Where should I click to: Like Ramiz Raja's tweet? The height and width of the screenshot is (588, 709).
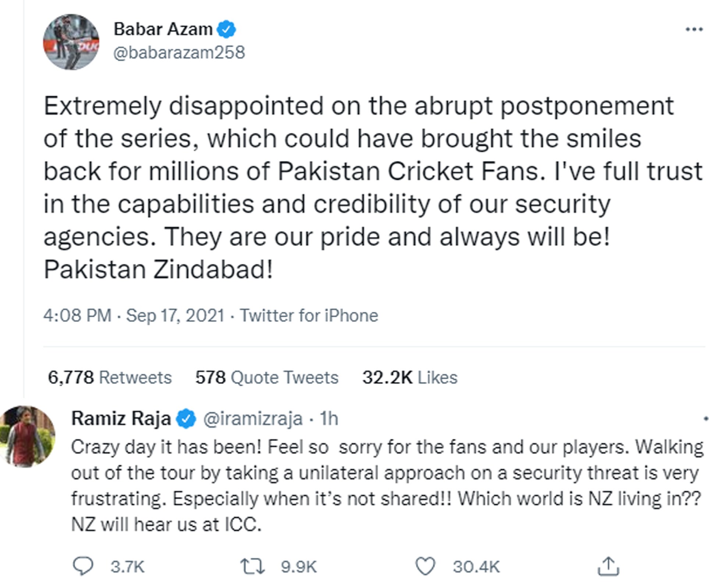click(x=425, y=566)
